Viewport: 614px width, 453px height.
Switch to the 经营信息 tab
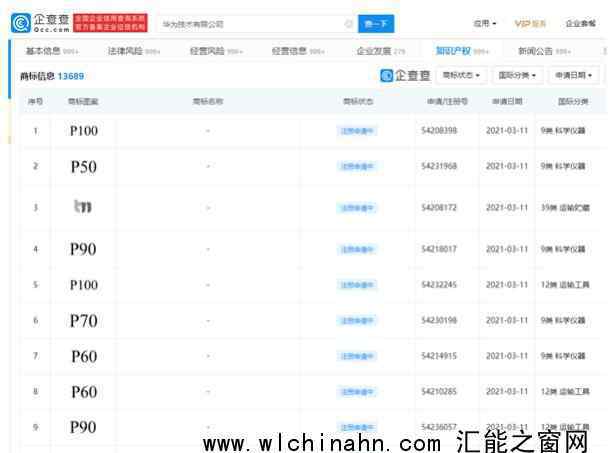(298, 51)
